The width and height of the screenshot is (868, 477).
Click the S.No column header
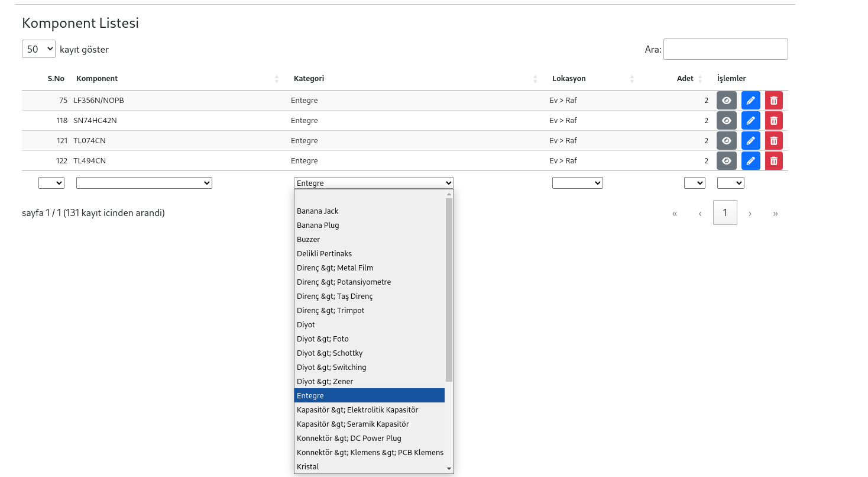(x=56, y=79)
